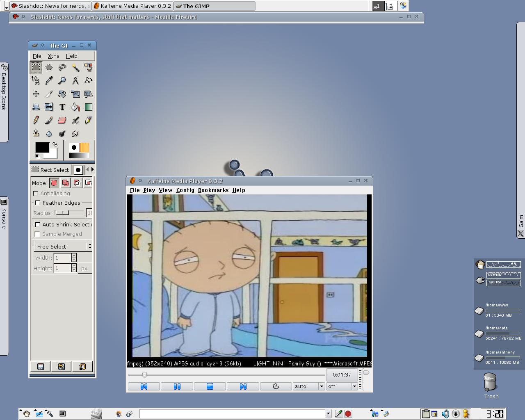
Task: Select the Scale tool
Action: pyautogui.click(x=75, y=94)
